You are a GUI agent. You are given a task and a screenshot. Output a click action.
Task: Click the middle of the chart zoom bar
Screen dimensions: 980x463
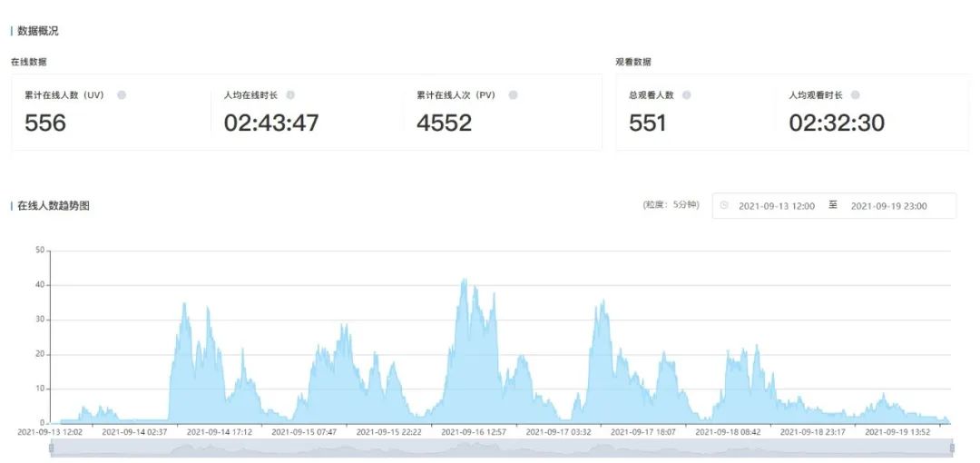[501, 448]
